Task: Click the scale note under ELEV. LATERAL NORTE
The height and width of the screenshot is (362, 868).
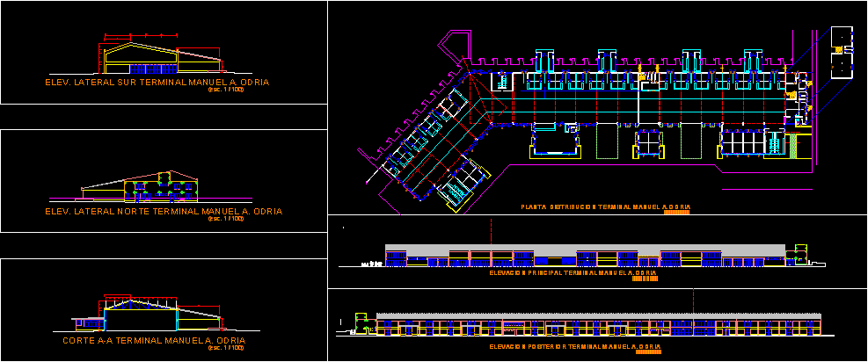Action: point(224,220)
